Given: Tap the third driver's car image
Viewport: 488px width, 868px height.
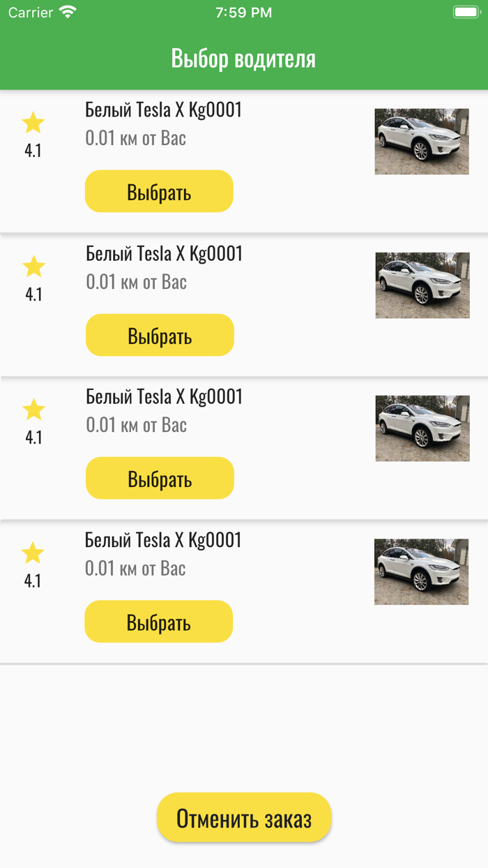Looking at the screenshot, I should pos(422,428).
